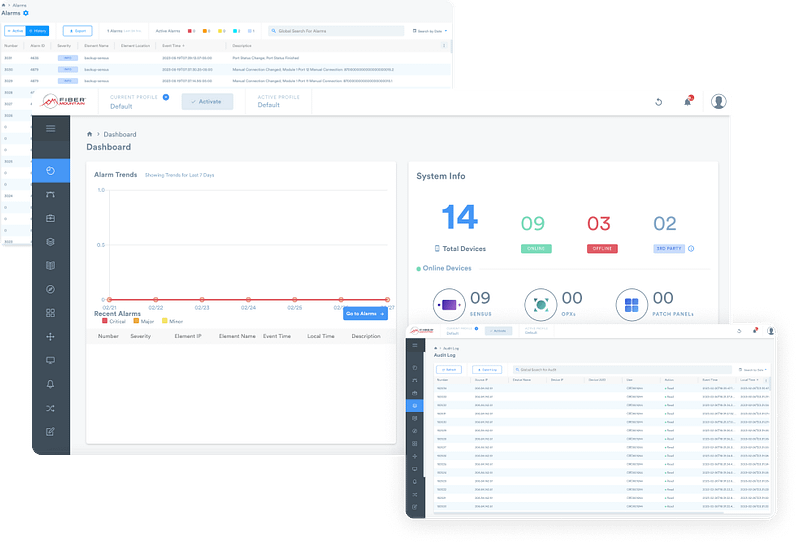
Task: Select the Sensus device icon
Action: [449, 305]
